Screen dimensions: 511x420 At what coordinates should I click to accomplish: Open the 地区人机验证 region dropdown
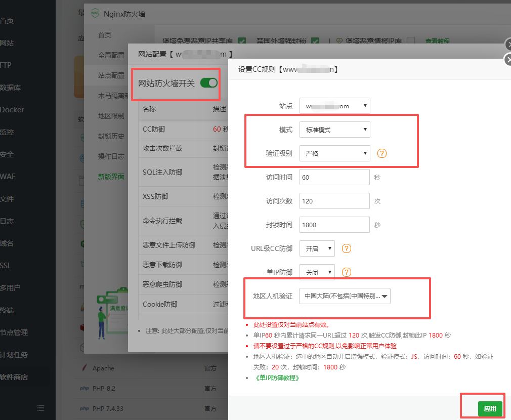345,296
